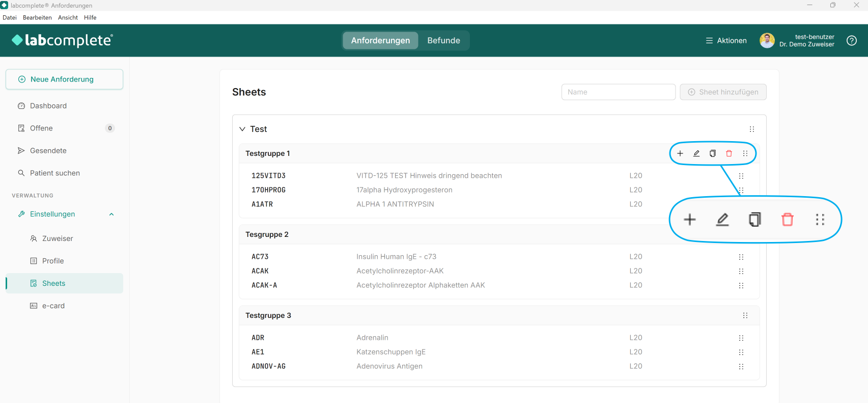868x403 pixels.
Task: Click 'ALPHA 1 ANTITRYPSIN' description
Action: point(395,204)
